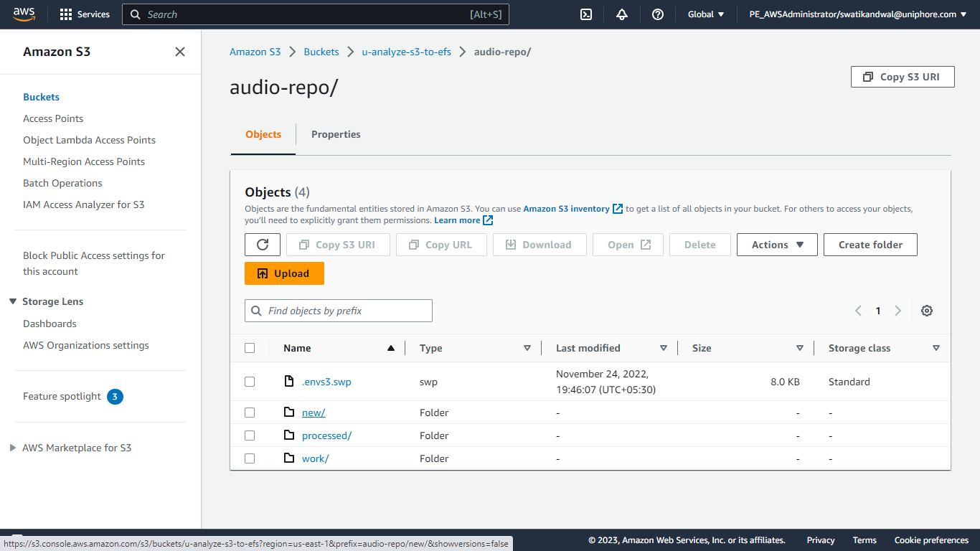Check the new/ folder checkbox

tap(250, 413)
